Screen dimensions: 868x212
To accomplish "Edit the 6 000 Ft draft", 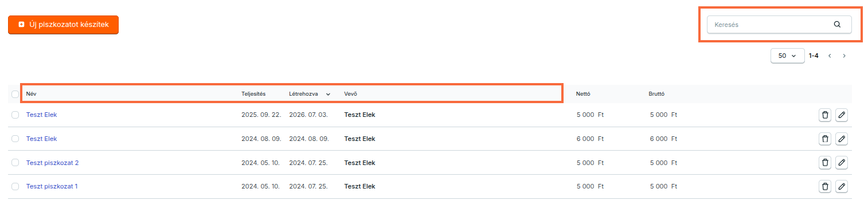I will pos(841,139).
